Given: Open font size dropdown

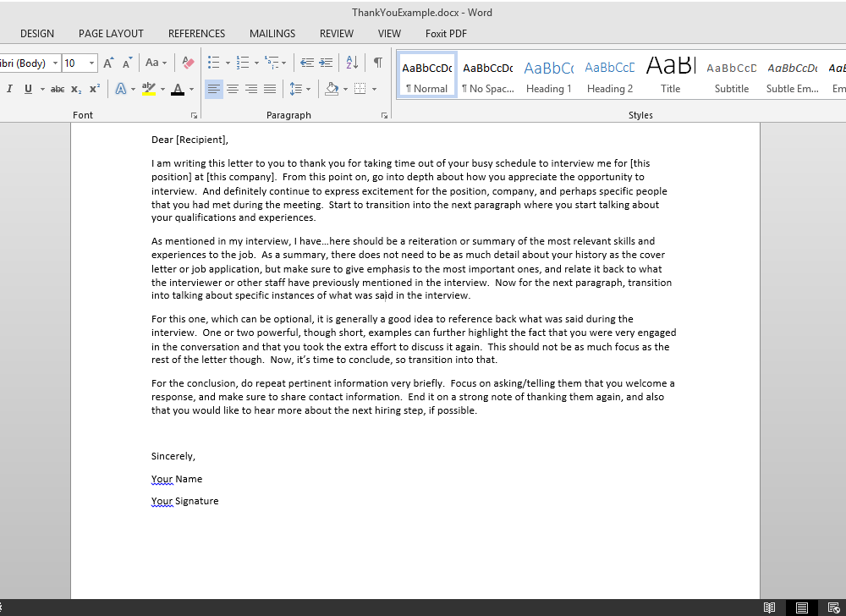Looking at the screenshot, I should point(91,63).
